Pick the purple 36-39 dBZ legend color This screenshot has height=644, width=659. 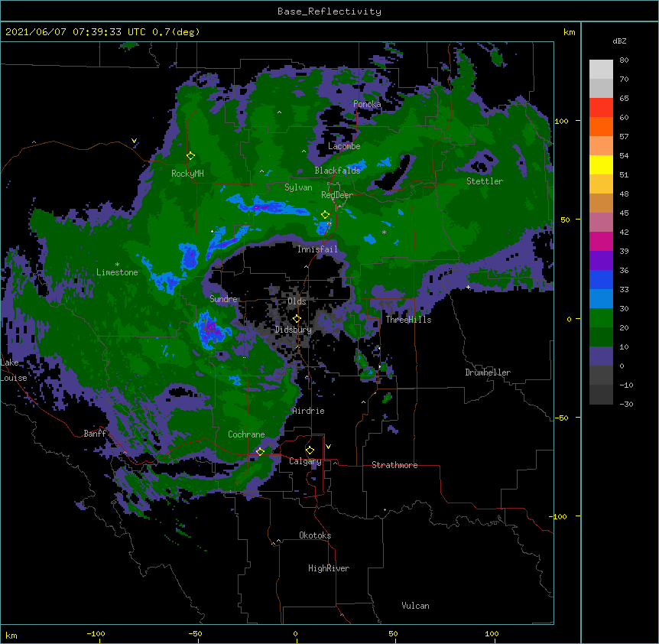click(x=601, y=260)
